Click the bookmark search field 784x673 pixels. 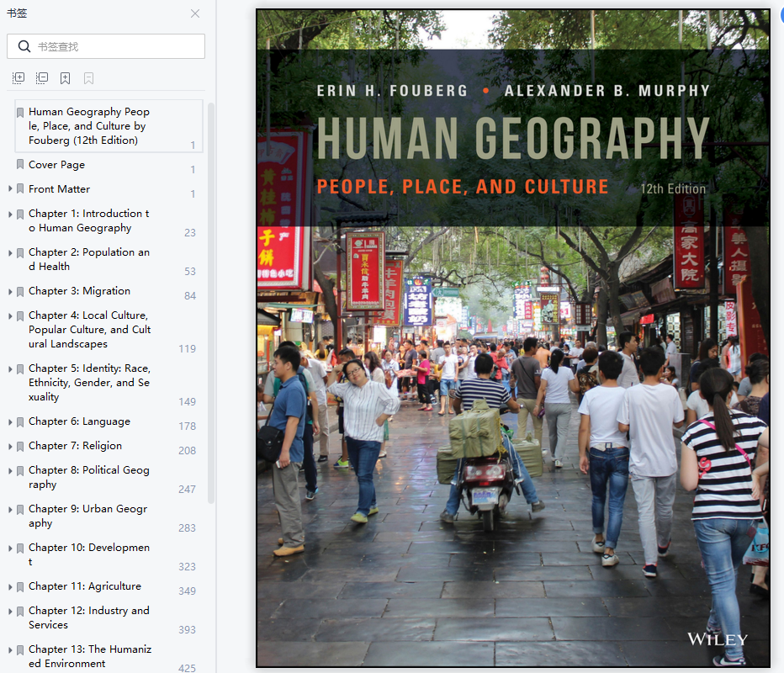pos(106,46)
